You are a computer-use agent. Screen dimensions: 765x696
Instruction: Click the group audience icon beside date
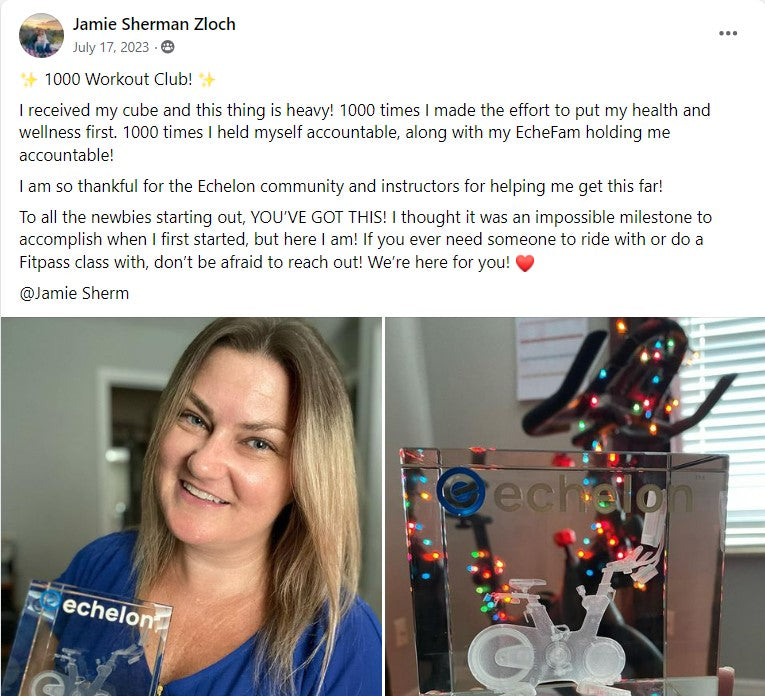click(x=168, y=47)
